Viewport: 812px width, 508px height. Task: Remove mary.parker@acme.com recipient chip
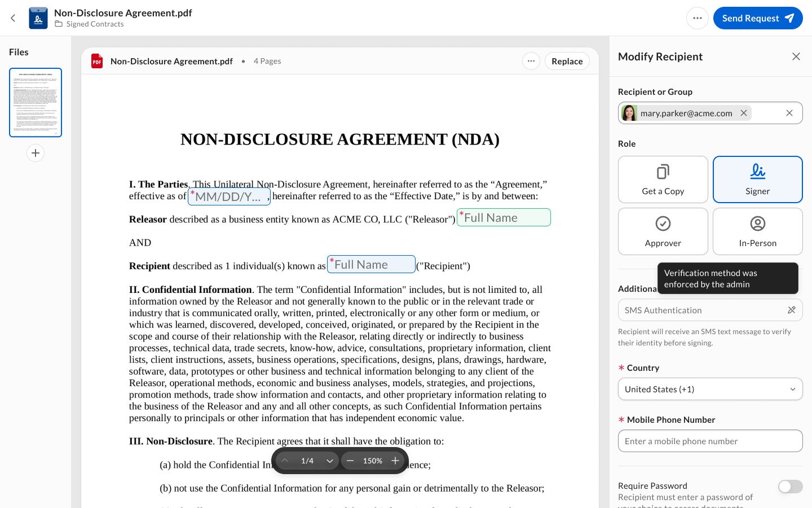(744, 113)
